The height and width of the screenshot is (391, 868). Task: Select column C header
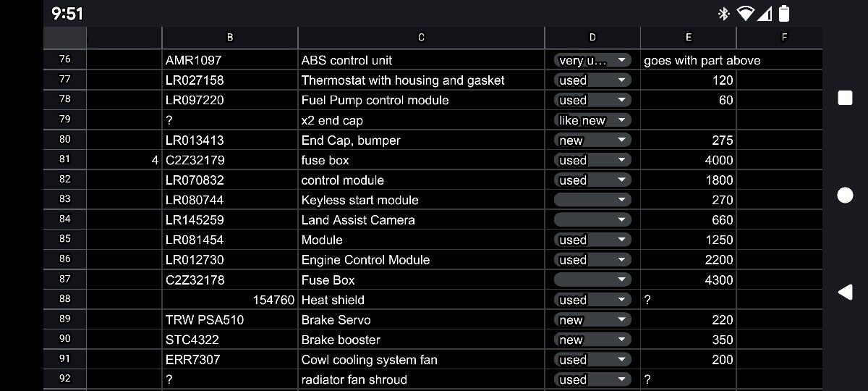pyautogui.click(x=421, y=38)
